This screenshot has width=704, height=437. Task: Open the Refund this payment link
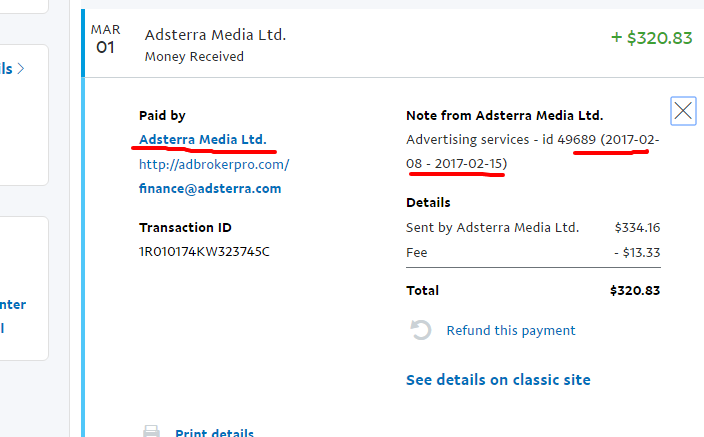pyautogui.click(x=510, y=331)
